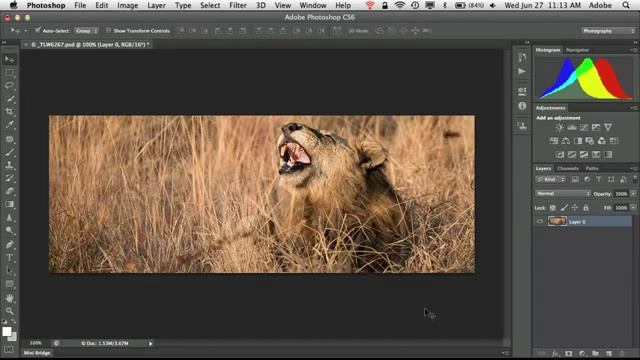
Task: Select the Hand tool
Action: point(9,298)
